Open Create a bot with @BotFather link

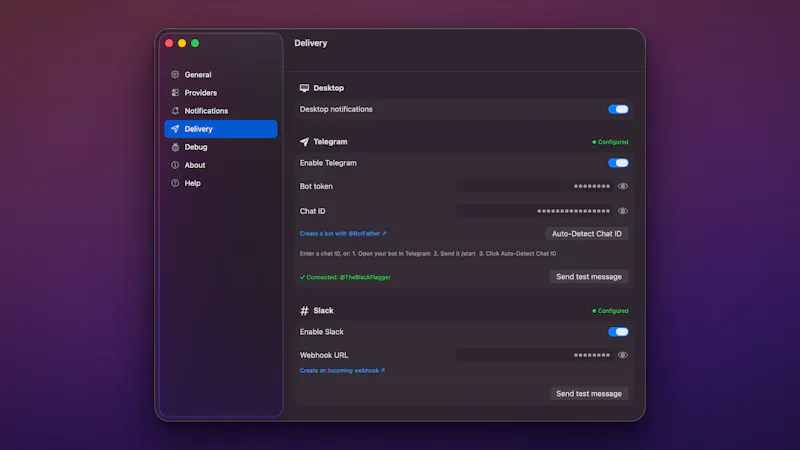point(343,234)
